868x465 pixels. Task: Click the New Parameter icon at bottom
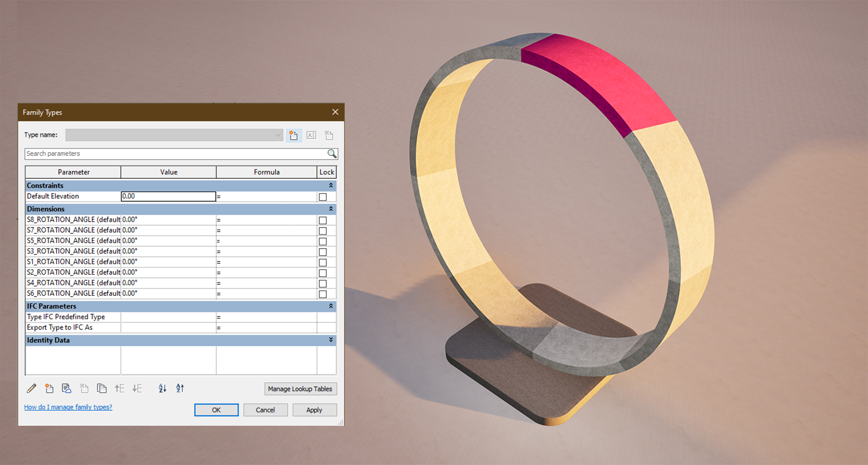(49, 389)
